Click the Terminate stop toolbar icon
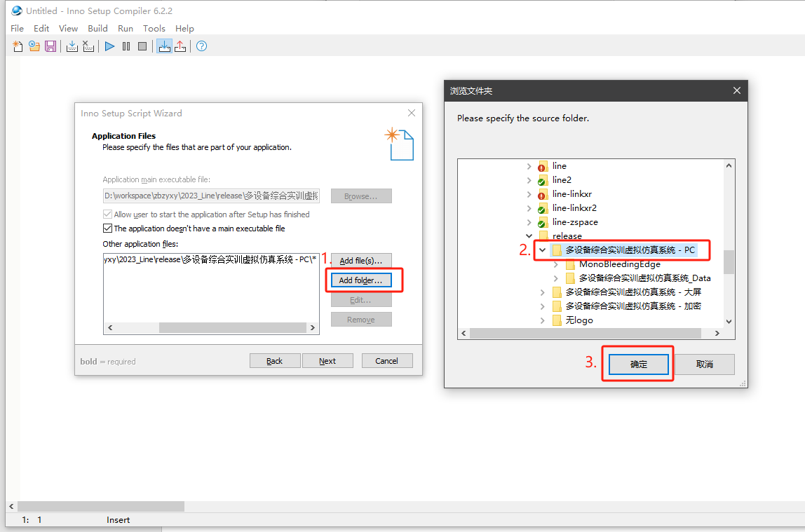The width and height of the screenshot is (805, 532). [x=142, y=46]
